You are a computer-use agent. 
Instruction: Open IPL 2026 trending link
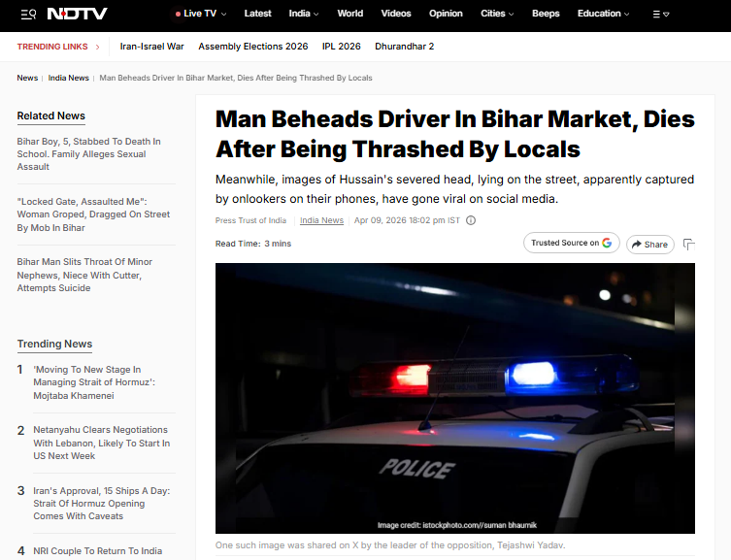(342, 47)
